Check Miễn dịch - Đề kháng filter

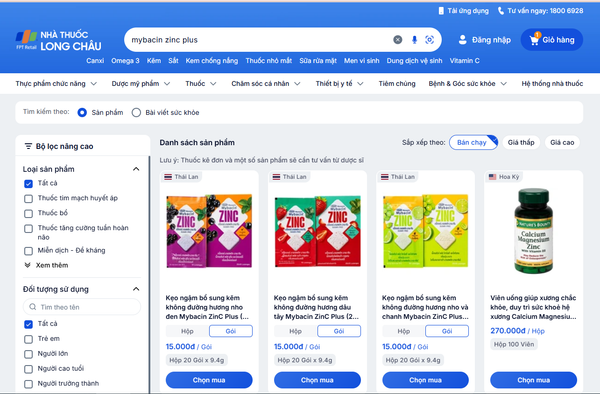tap(28, 251)
